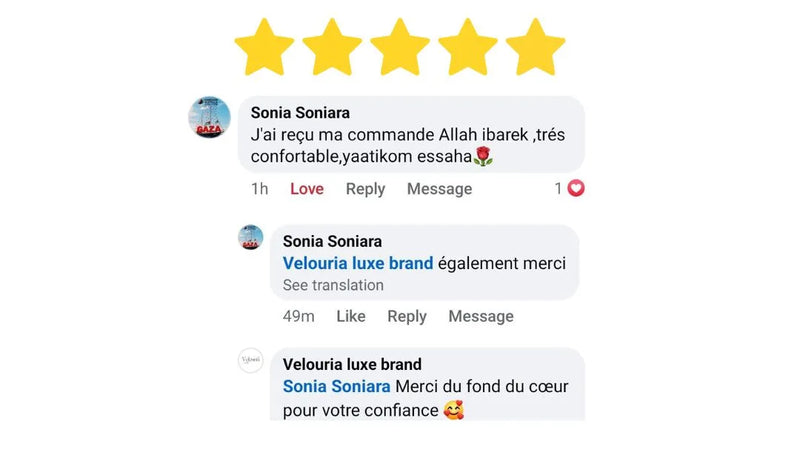
Task: Click the fourth yellow star
Action: pyautogui.click(x=468, y=47)
